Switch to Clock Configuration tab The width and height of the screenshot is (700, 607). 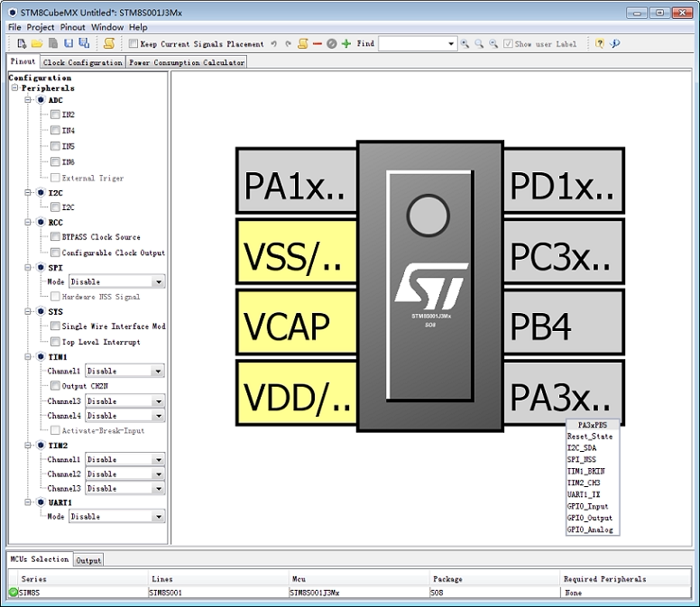[x=83, y=62]
